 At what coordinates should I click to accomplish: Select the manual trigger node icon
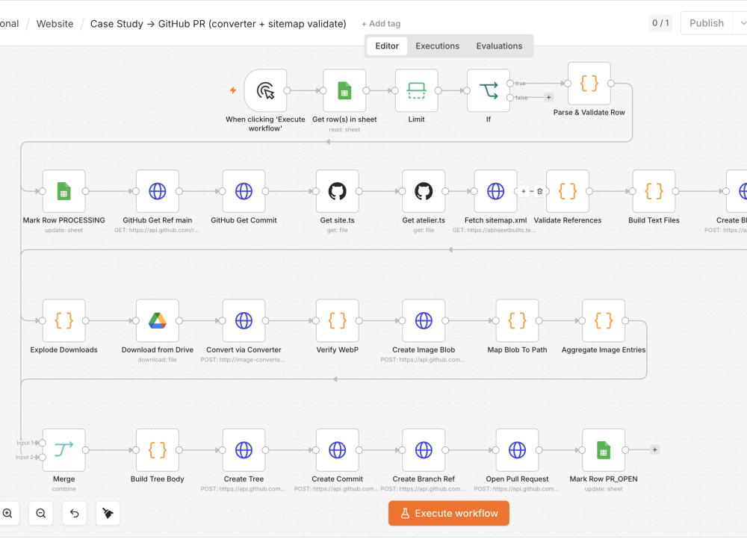pyautogui.click(x=265, y=90)
